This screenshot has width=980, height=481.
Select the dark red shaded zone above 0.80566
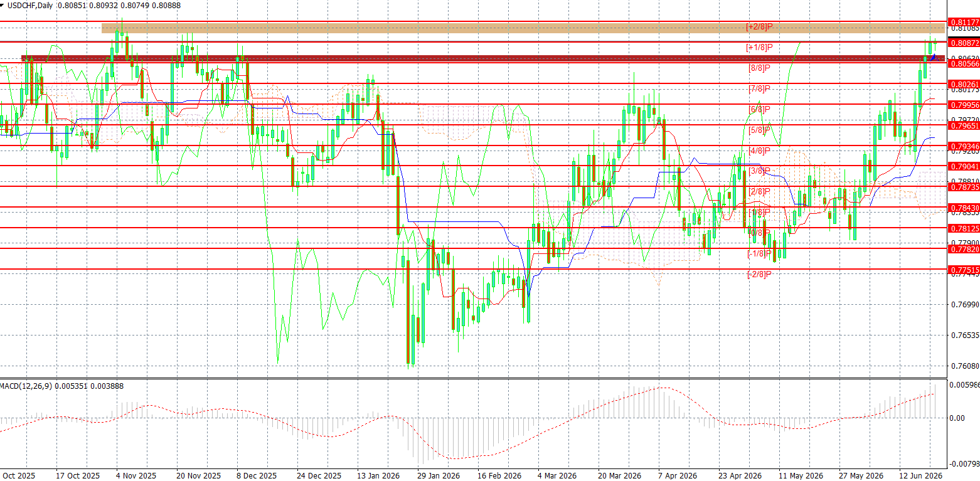click(483, 58)
